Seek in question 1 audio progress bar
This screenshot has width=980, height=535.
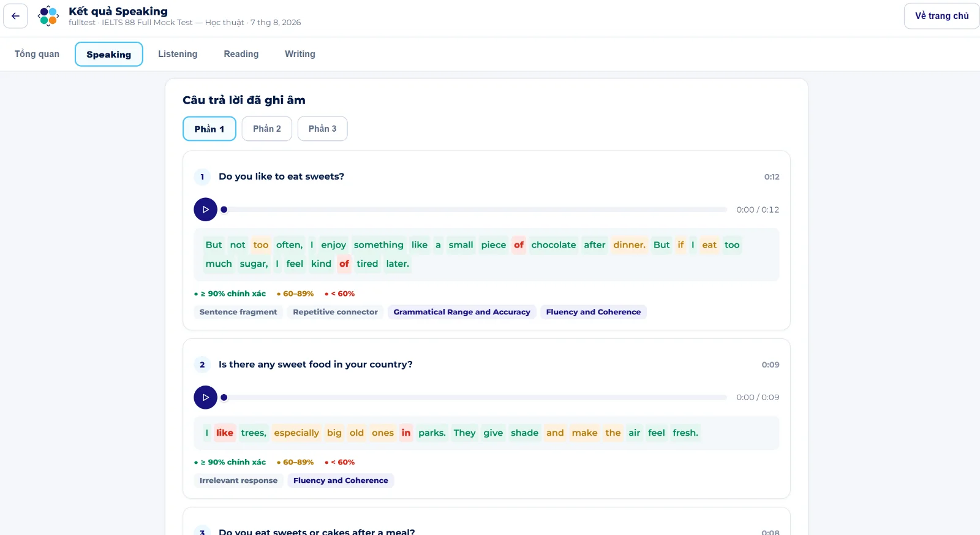475,210
